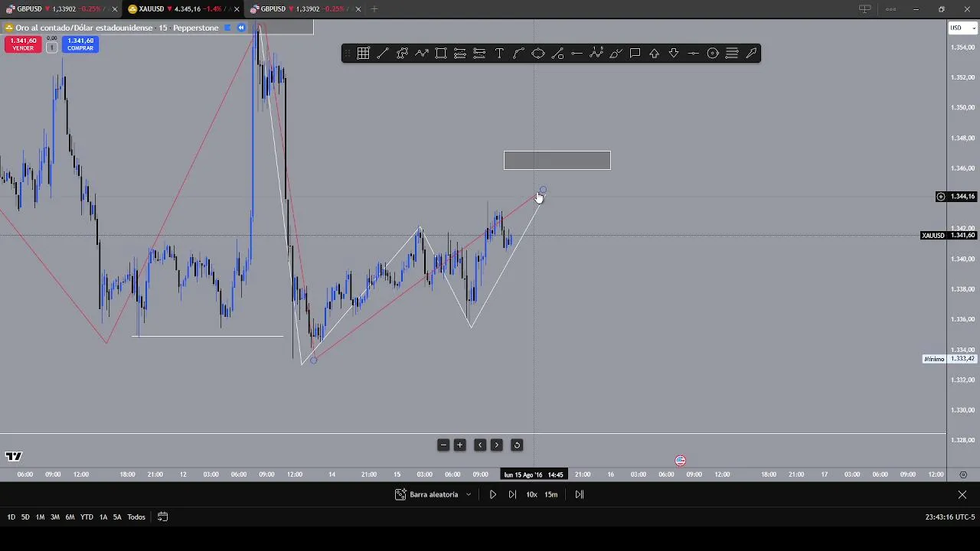Image resolution: width=980 pixels, height=551 pixels.
Task: Select the grid drawing tool in floating toolbar
Action: (363, 53)
